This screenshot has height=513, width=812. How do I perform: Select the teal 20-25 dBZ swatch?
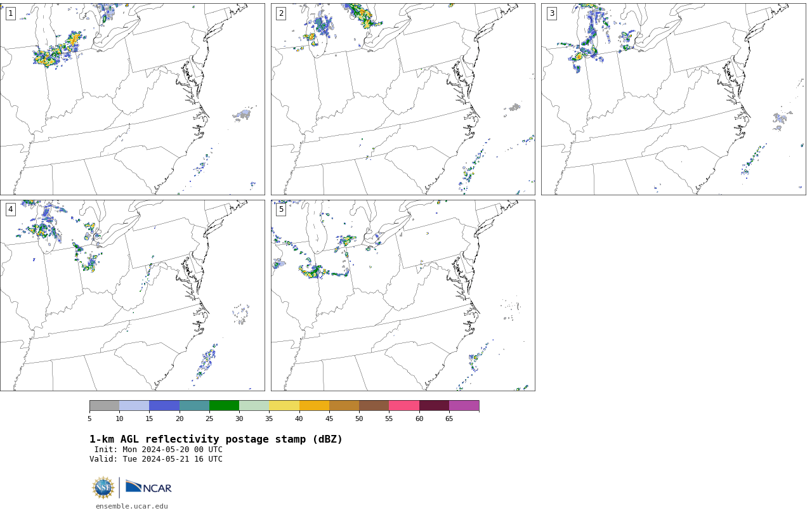click(x=194, y=406)
